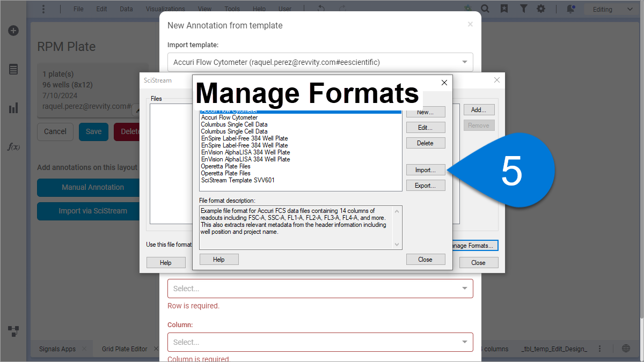644x362 pixels.
Task: Open the View menu
Action: point(204,9)
